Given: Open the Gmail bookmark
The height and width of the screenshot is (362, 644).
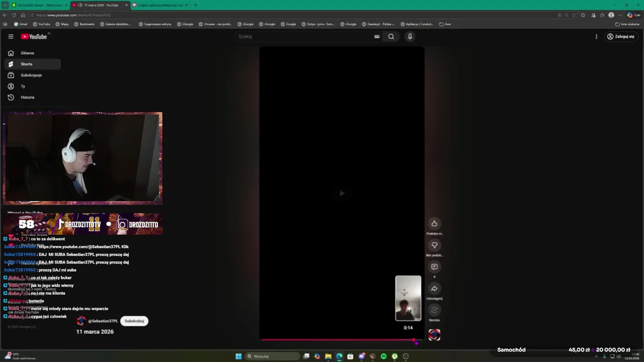Looking at the screenshot, I should coord(21,24).
